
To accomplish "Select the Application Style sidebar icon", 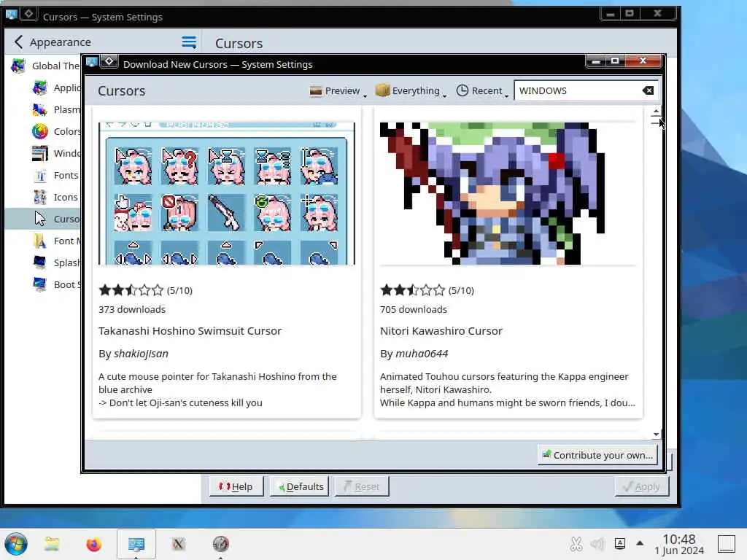I will (40, 87).
